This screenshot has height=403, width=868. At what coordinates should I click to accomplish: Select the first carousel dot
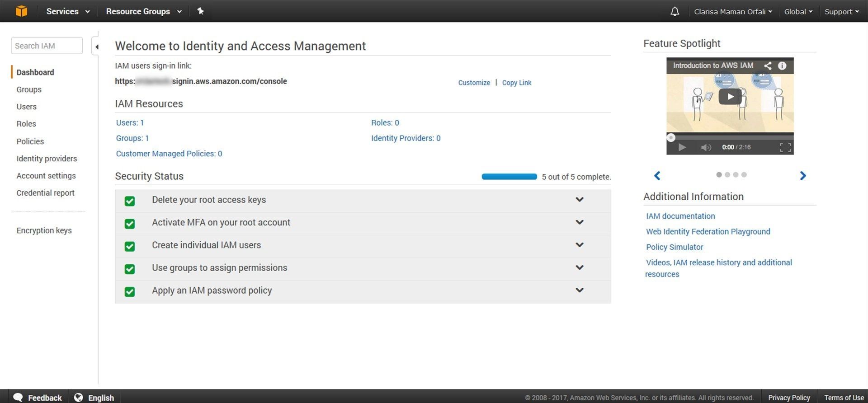coord(719,175)
